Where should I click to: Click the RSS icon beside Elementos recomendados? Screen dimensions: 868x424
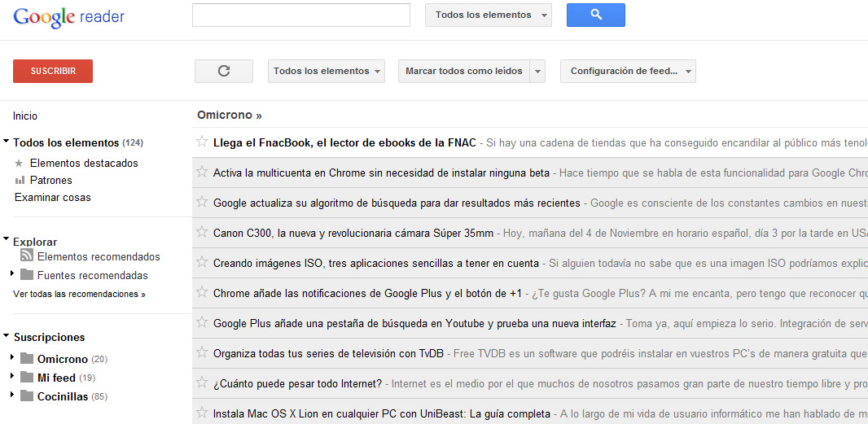point(27,256)
